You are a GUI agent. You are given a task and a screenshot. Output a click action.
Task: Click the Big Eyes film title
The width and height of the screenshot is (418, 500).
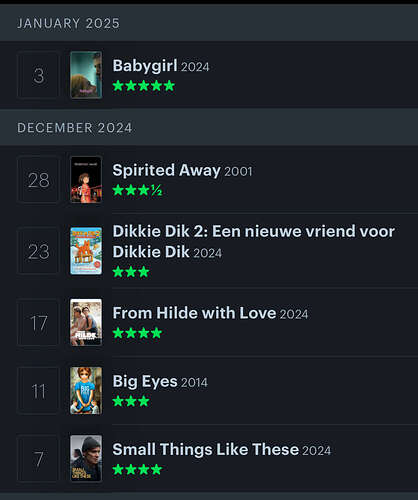(x=145, y=382)
